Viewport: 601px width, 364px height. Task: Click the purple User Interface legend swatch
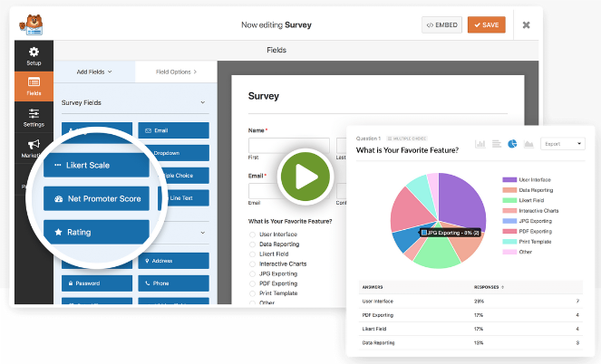click(x=508, y=180)
